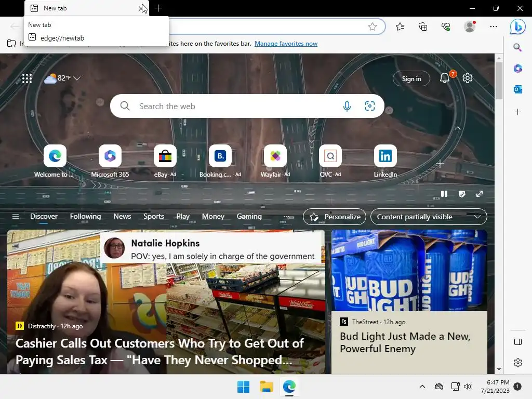Search by voice microphone icon
The image size is (532, 399).
[x=347, y=106]
